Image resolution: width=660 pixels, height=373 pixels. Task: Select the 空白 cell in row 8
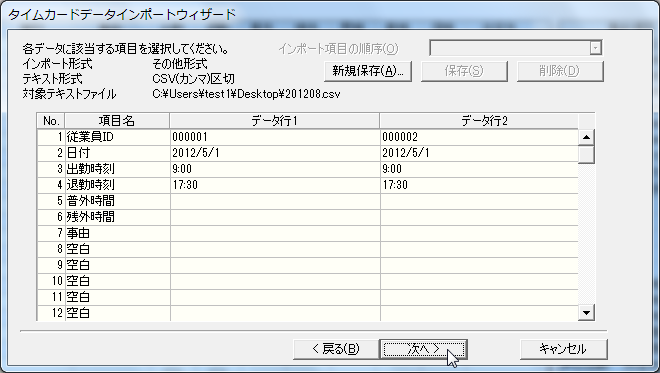[x=117, y=249]
